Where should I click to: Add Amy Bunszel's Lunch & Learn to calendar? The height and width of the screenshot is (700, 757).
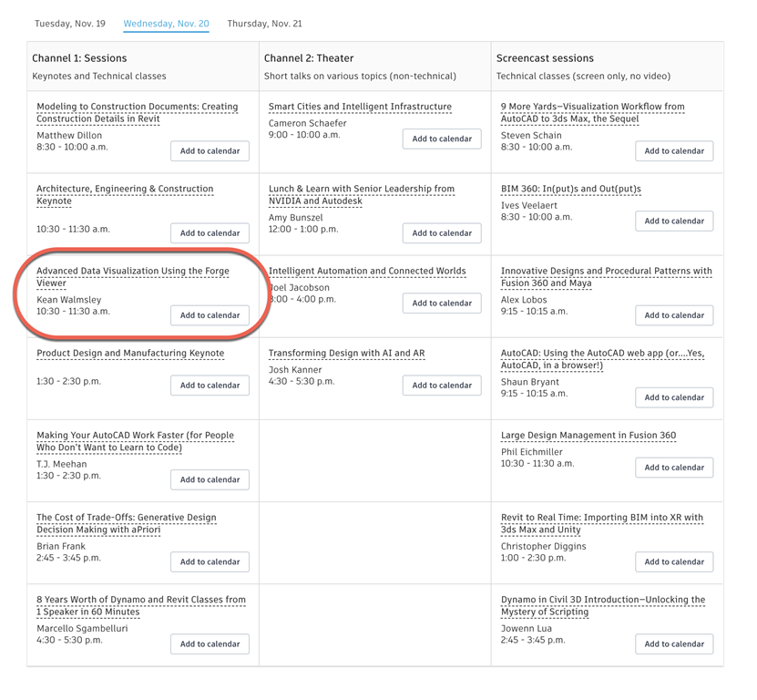click(x=442, y=233)
